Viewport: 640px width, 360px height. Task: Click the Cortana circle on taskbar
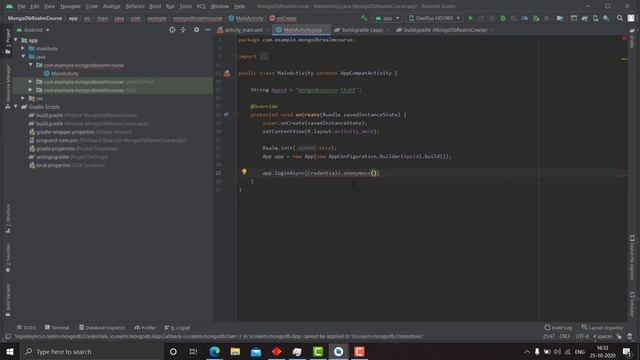click(x=173, y=351)
